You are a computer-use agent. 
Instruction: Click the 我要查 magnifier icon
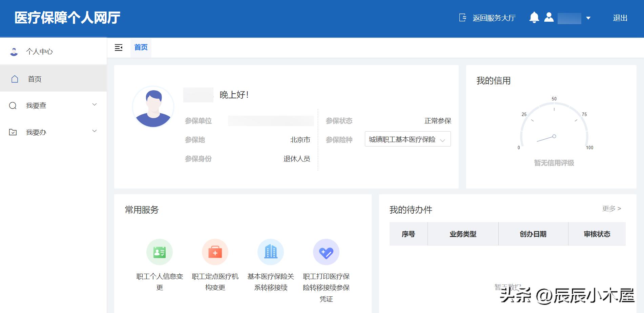tap(13, 105)
